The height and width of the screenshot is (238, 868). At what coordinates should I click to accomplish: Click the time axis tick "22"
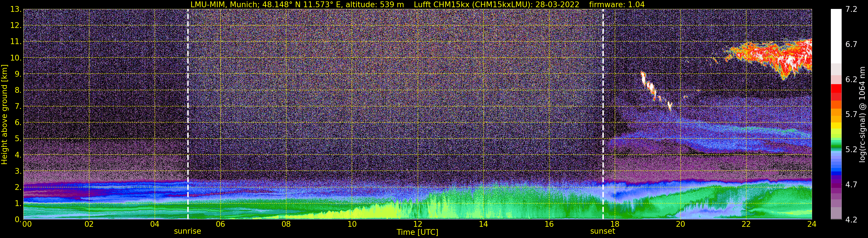point(746,224)
